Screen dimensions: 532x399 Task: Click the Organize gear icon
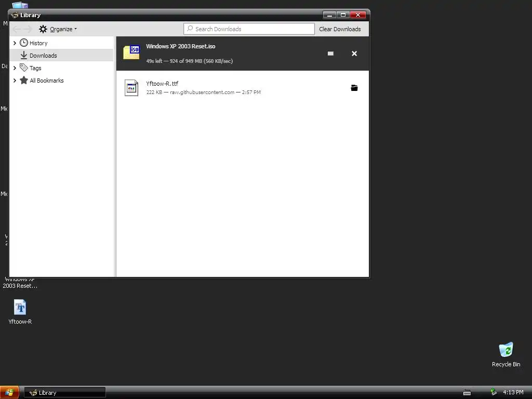(x=43, y=29)
